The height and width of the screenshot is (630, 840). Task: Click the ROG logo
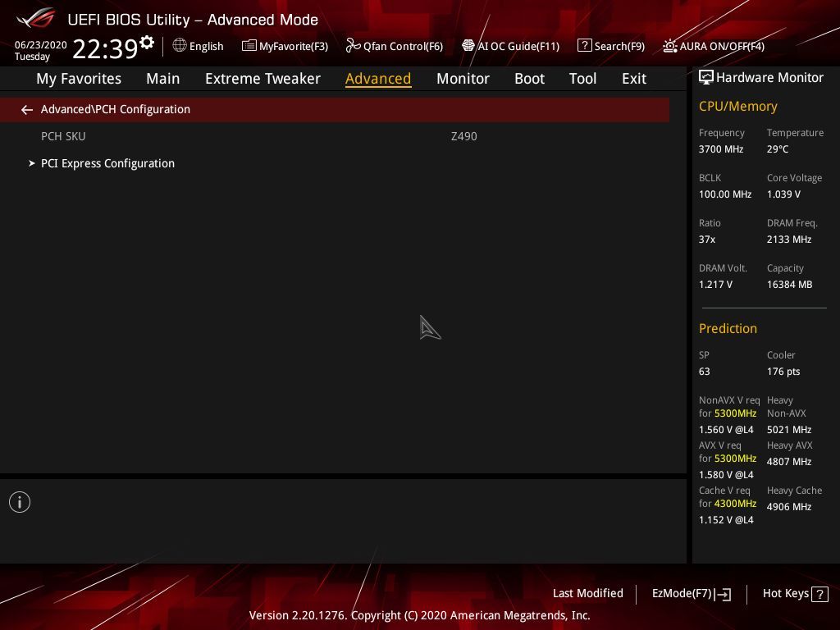35,19
